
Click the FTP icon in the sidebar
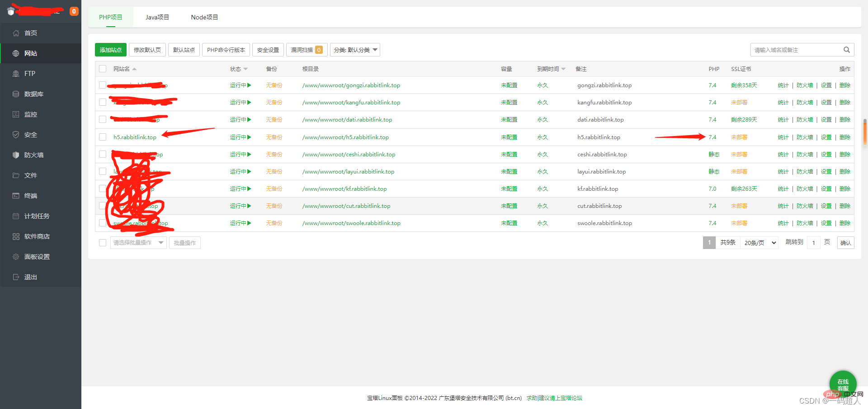coord(16,74)
